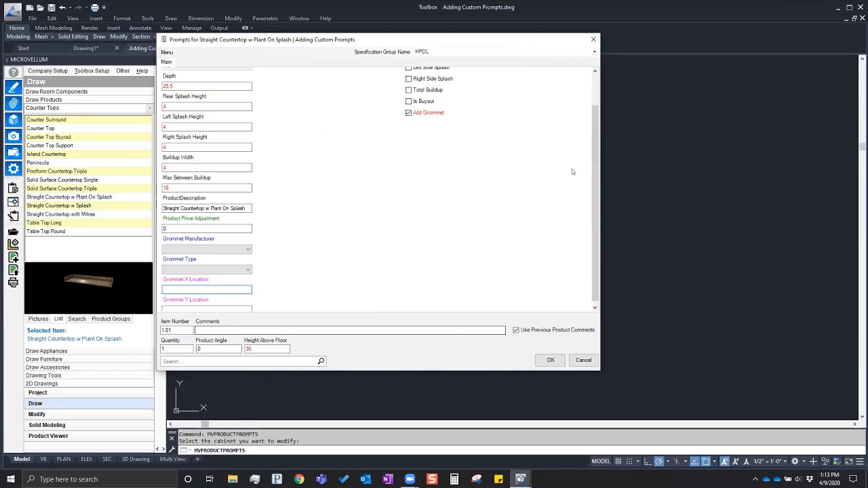This screenshot has height=488, width=868.
Task: Click the search magnifier in prompts dialog
Action: 321,361
